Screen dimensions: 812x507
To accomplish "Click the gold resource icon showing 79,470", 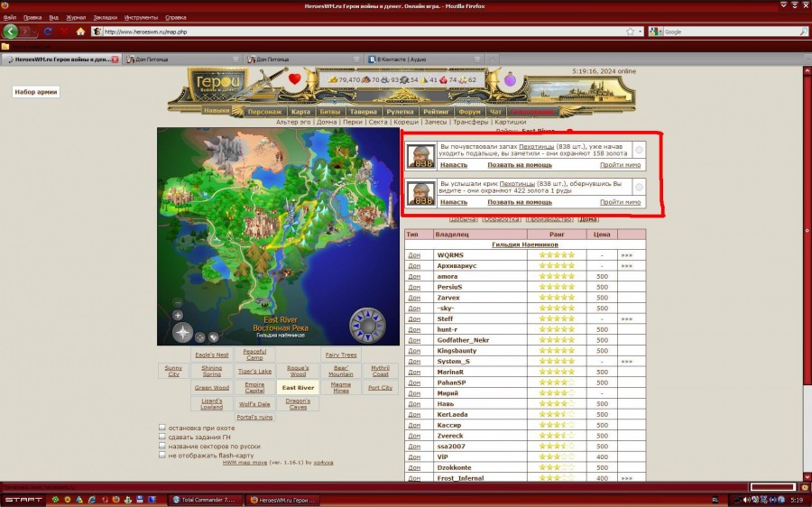I will click(332, 79).
